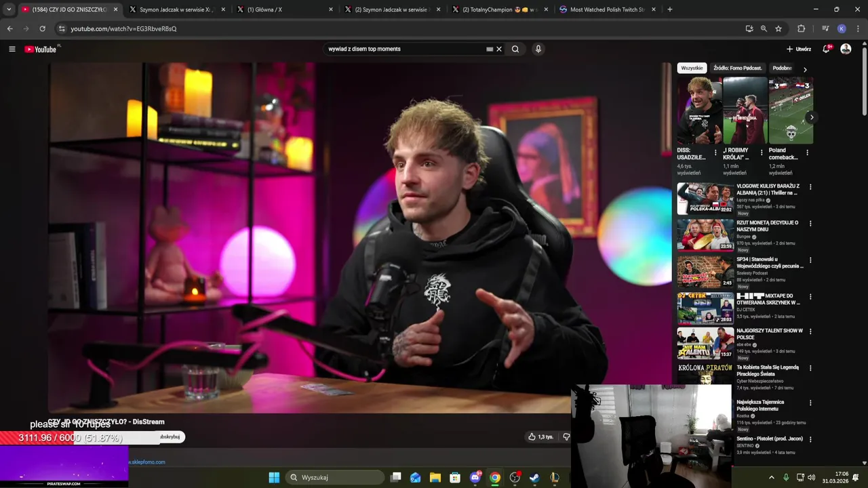Screen dimensions: 868x488
Task: Open options for the RZUT MONETĄ video
Action: pos(810,224)
